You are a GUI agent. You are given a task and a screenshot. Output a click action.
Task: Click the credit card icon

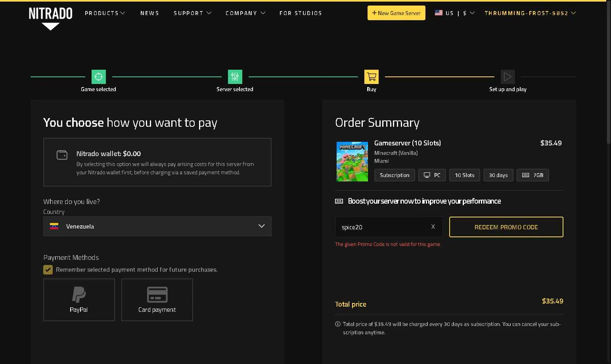[x=157, y=295]
